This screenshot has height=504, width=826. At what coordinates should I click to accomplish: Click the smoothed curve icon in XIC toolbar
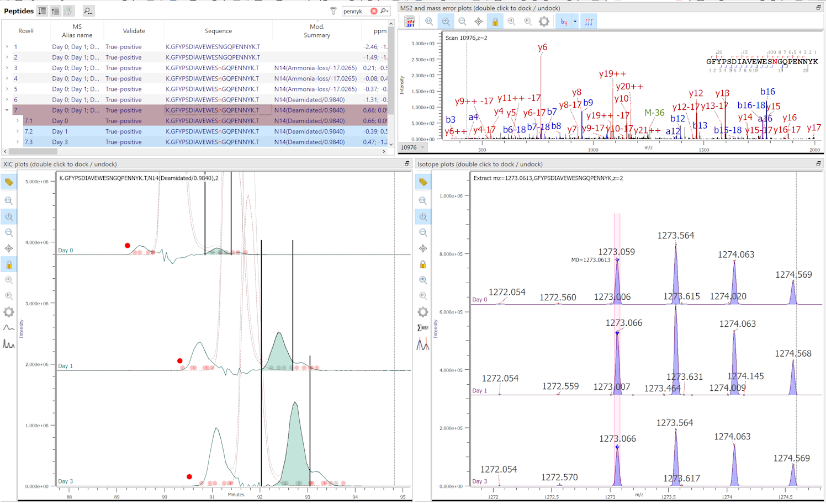tap(9, 328)
